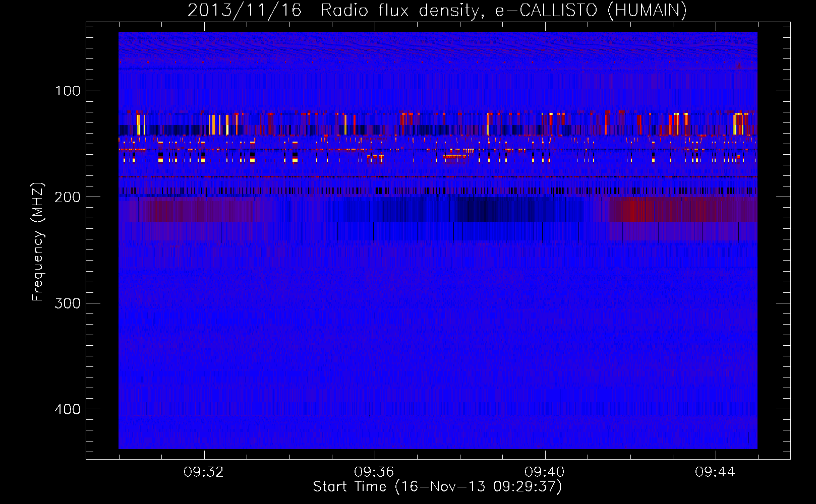
Task: Click the 'Frequency (MHZ)' axis label
Action: (38, 242)
